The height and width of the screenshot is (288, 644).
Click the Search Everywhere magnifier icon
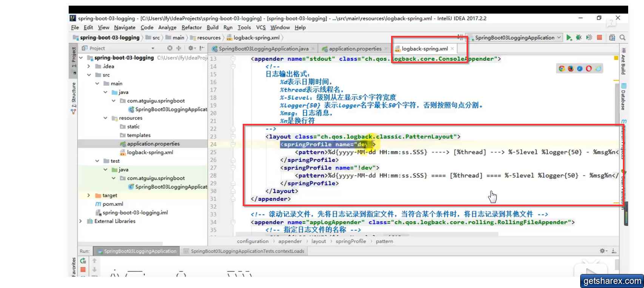pos(622,37)
